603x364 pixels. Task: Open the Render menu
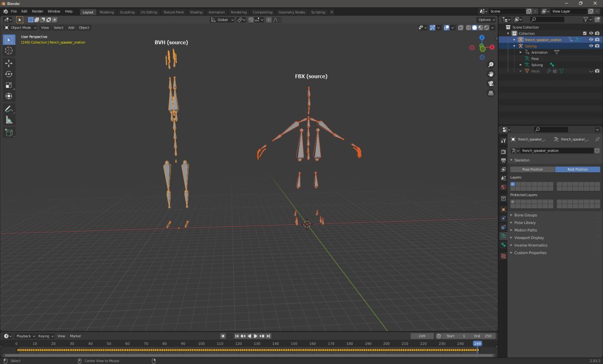point(38,11)
